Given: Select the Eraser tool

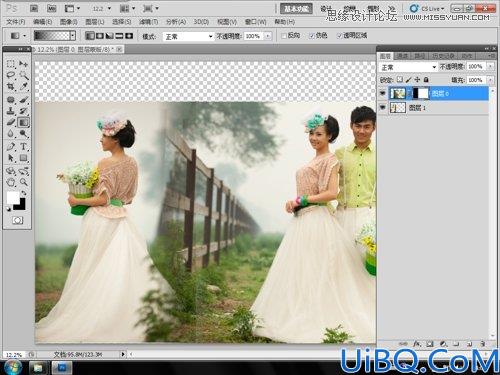Looking at the screenshot, I should [11, 122].
